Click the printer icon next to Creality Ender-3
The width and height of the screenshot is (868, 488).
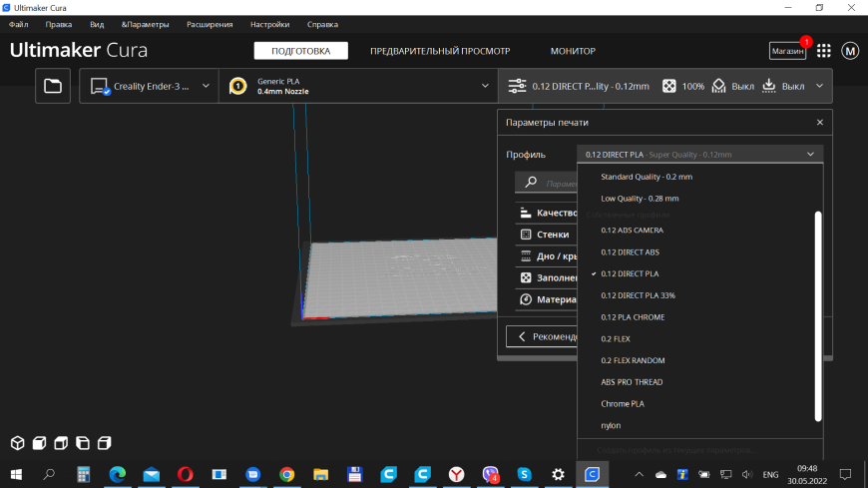tap(100, 87)
